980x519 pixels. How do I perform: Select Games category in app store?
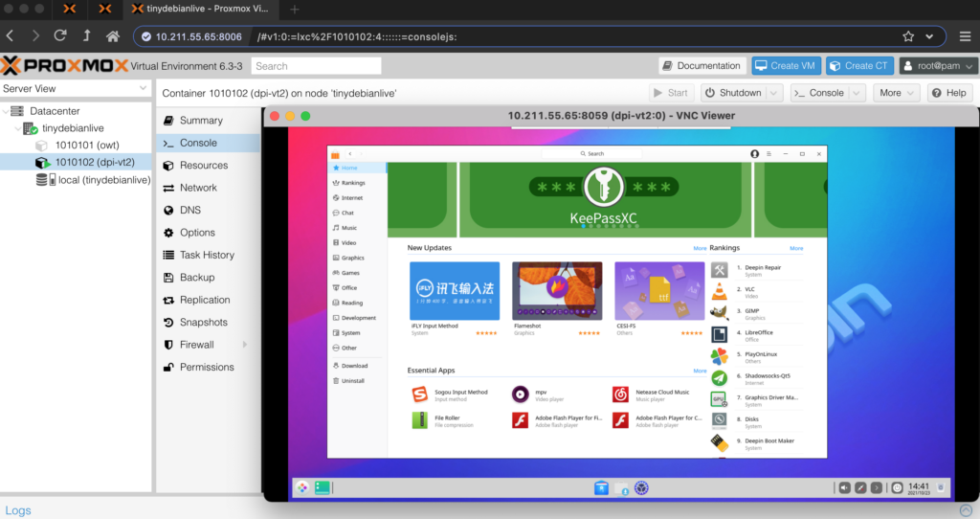point(349,273)
